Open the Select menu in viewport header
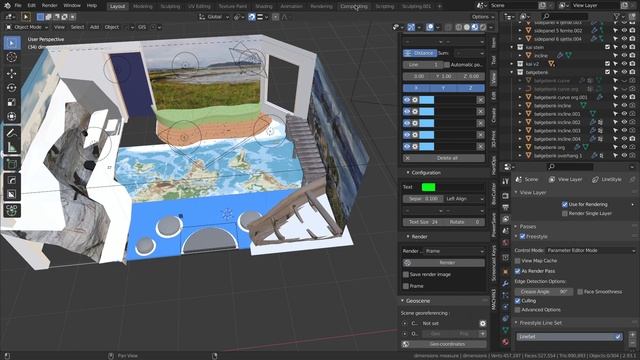Viewport: 640px width, 360px height. (x=77, y=27)
